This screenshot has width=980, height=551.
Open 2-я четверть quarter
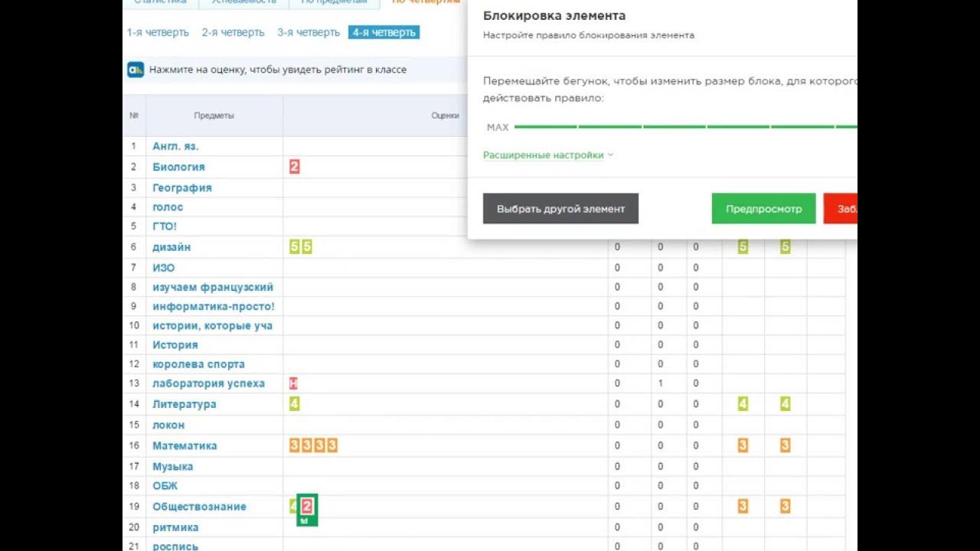coord(233,32)
